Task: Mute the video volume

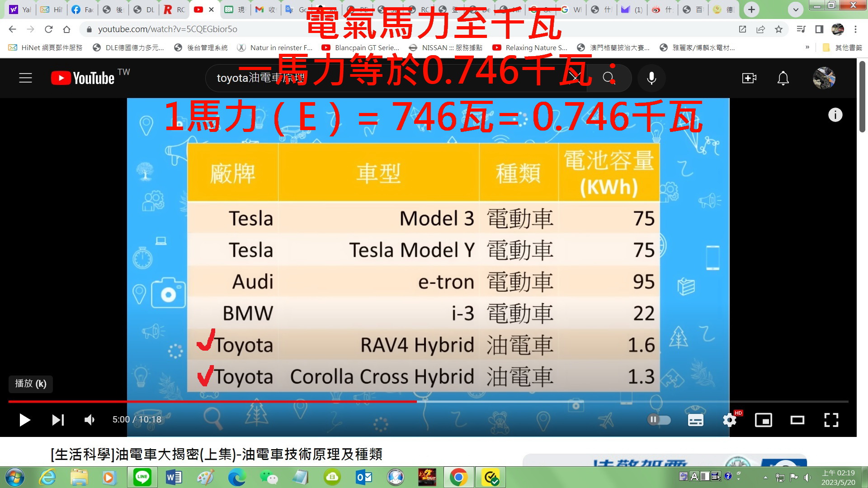Action: [89, 420]
